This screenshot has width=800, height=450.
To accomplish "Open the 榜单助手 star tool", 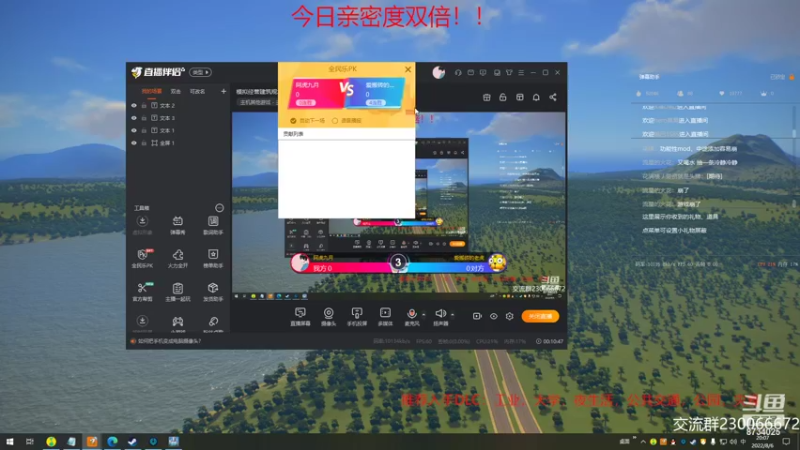I will coord(213,258).
